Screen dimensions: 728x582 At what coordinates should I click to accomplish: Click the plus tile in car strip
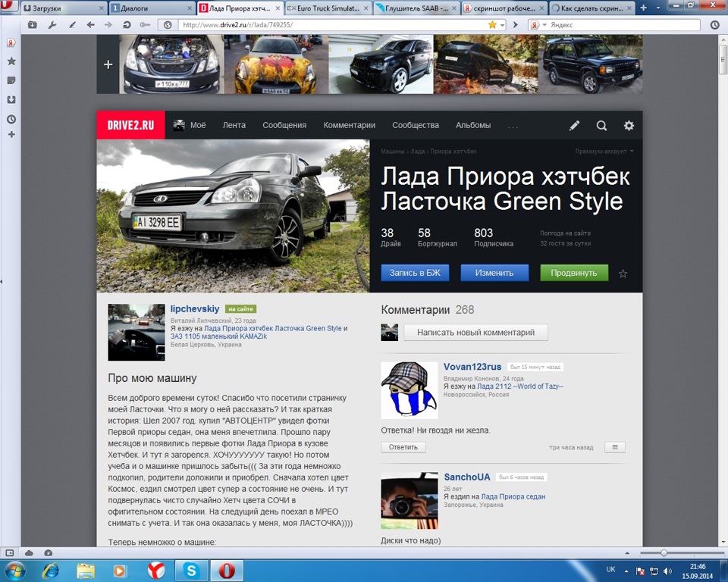pos(108,64)
